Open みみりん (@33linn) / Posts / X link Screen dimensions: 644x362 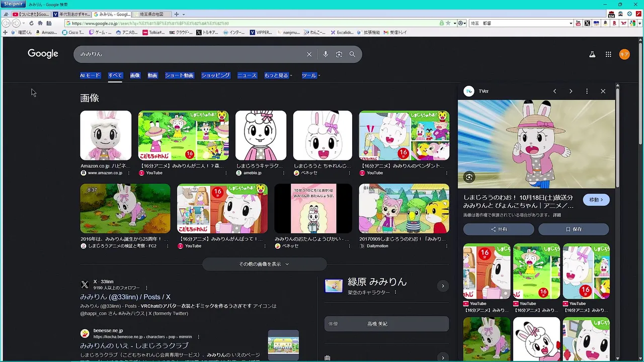pyautogui.click(x=125, y=297)
